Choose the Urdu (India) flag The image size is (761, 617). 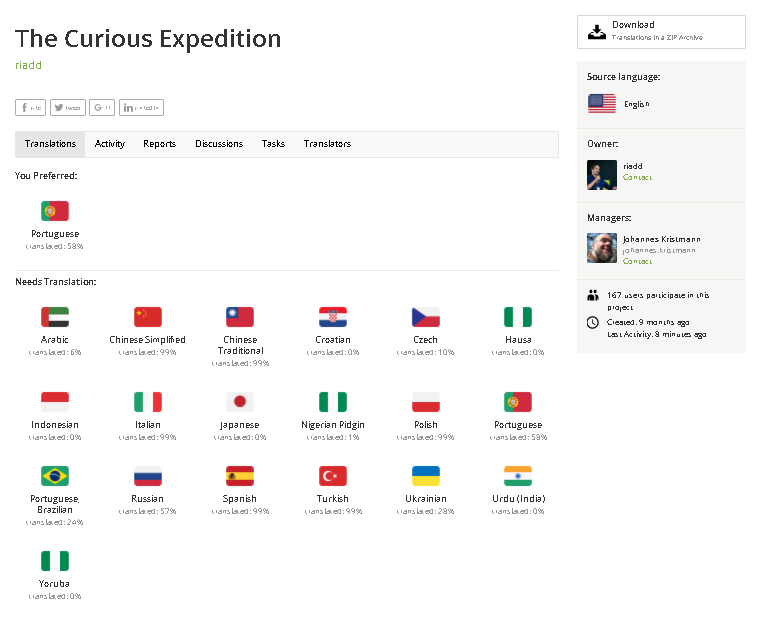[518, 476]
